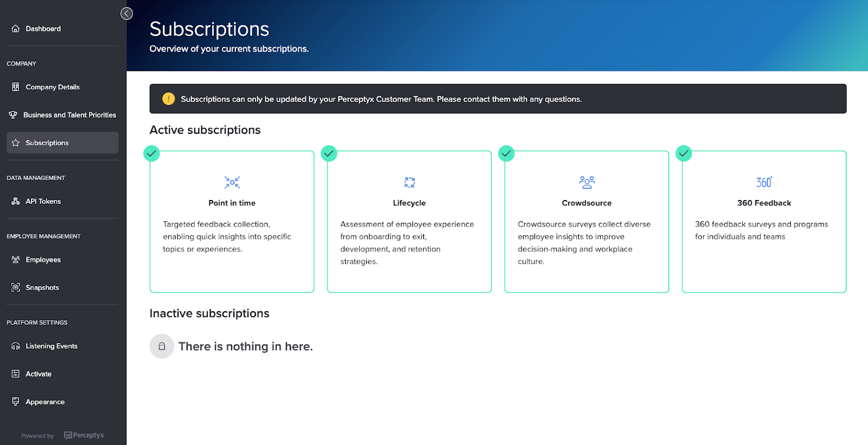Click the yellow warning icon in banner
This screenshot has width=868, height=445.
point(169,99)
